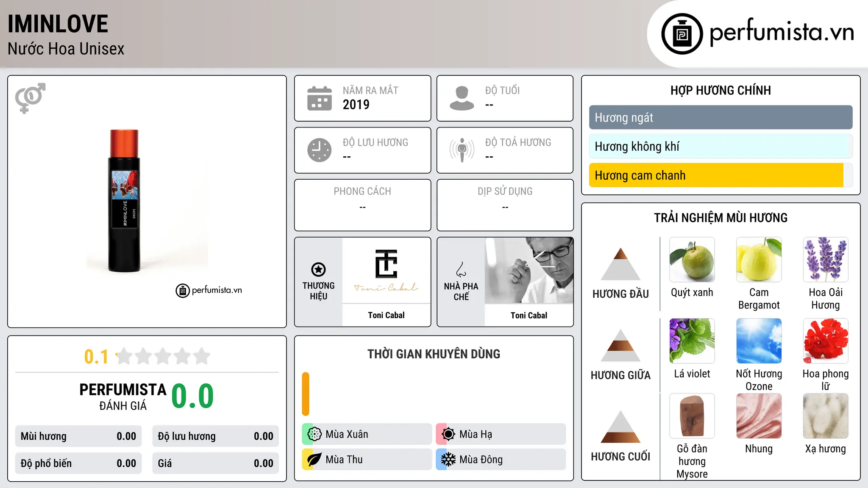Click the green 0.0 Perfumista score
This screenshot has width=868, height=488.
tap(192, 396)
